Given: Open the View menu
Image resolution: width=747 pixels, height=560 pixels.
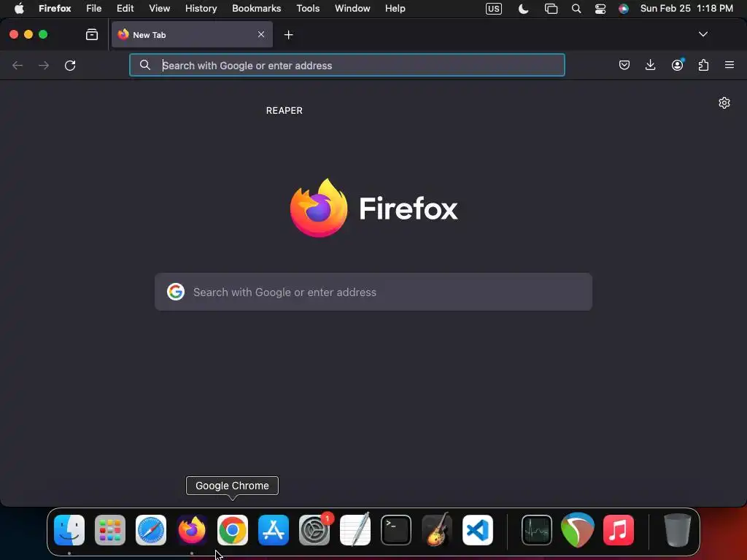Looking at the screenshot, I should coord(159,9).
